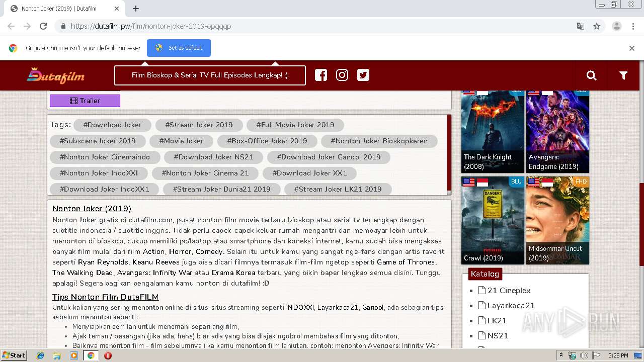Open tag #Stream Joker Dunia21 2019
The width and height of the screenshot is (644, 362).
(222, 189)
